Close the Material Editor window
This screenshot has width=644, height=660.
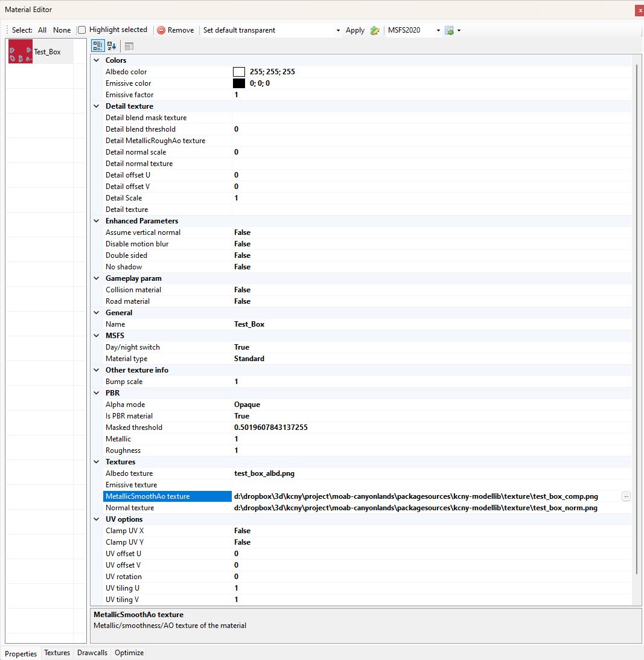point(639,10)
